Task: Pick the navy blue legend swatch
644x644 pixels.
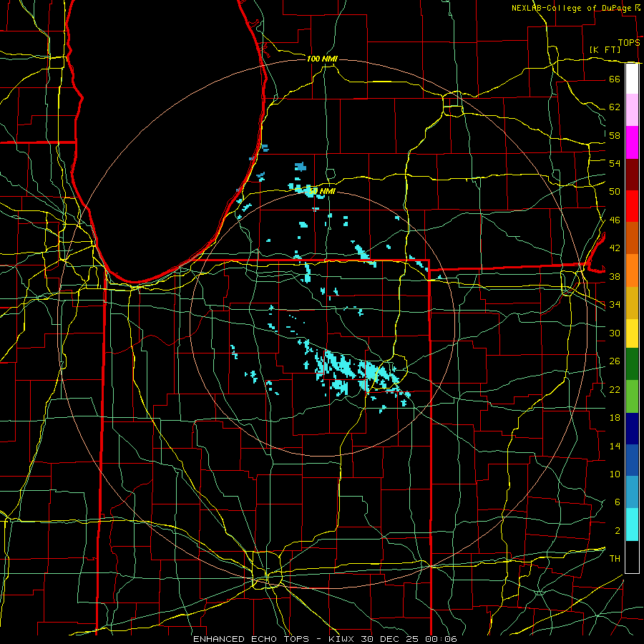Action: point(632,429)
